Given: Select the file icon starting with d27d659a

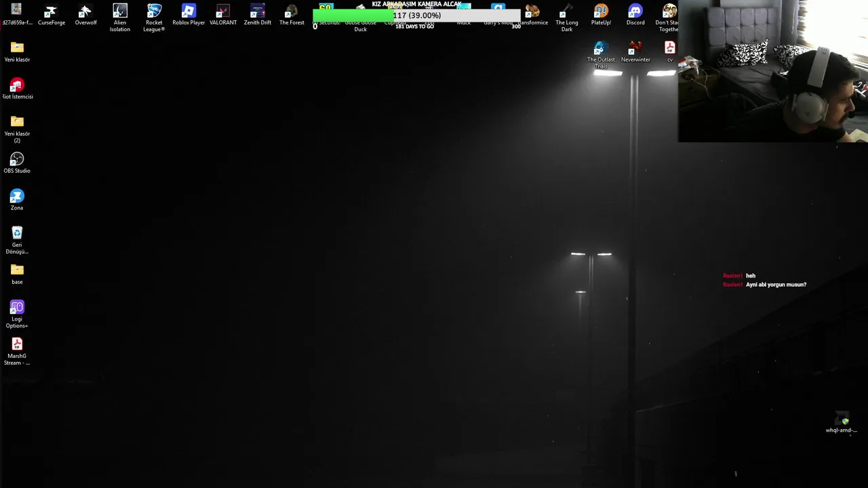Looking at the screenshot, I should 16,15.
